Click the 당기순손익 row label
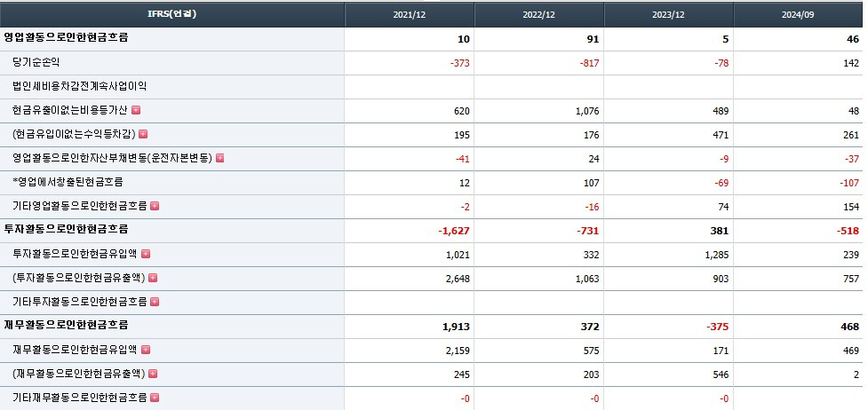868x410 pixels. 36,62
